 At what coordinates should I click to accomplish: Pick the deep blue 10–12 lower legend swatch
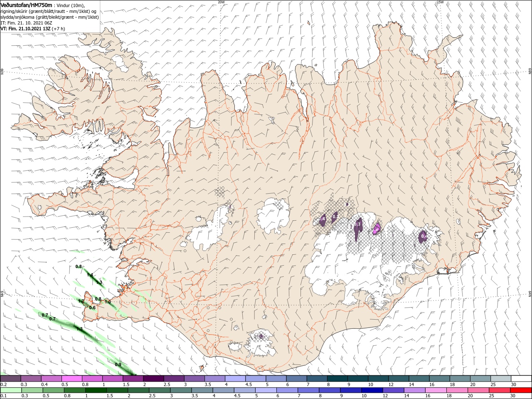(x=372, y=390)
